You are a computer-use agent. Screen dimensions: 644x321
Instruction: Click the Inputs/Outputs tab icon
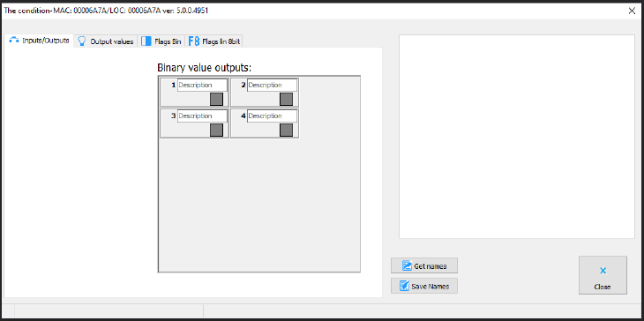point(14,41)
